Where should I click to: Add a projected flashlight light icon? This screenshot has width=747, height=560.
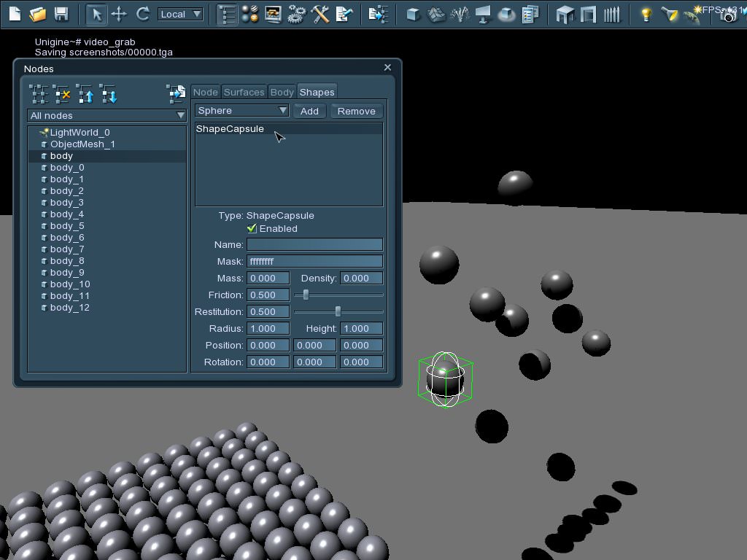click(x=670, y=14)
